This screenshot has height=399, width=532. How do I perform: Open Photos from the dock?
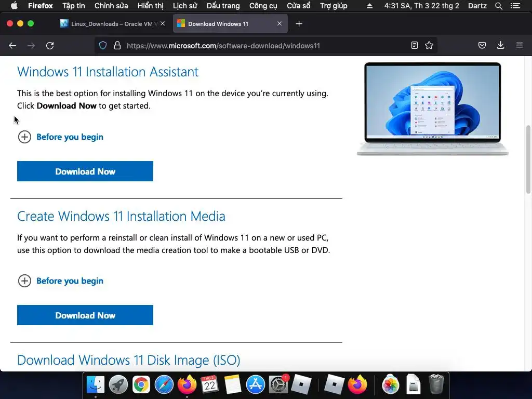click(x=391, y=384)
